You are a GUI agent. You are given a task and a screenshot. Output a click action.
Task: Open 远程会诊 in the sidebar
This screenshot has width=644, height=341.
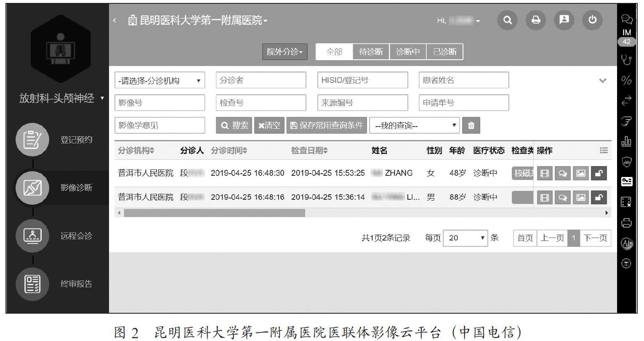pyautogui.click(x=55, y=235)
